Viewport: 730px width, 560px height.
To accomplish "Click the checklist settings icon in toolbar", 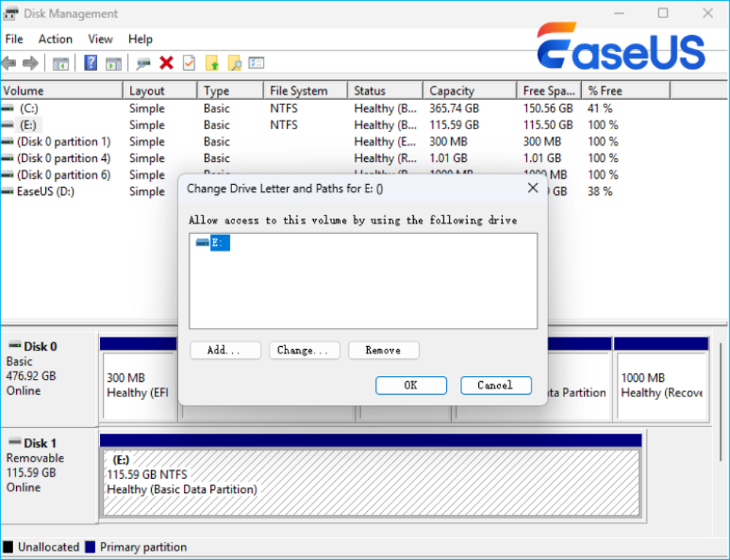I will pos(256,63).
